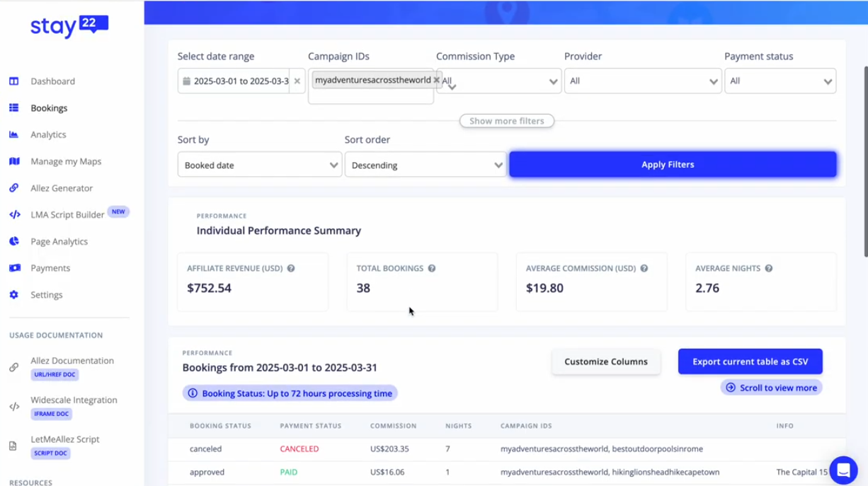Remove the myadventuresacrosstheworld campaign tag

point(436,80)
